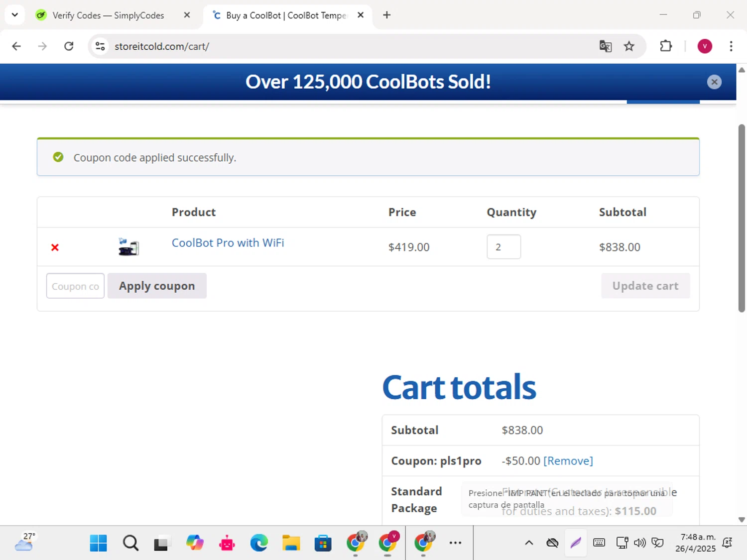Open the Chrome three-dot menu

coord(731,46)
